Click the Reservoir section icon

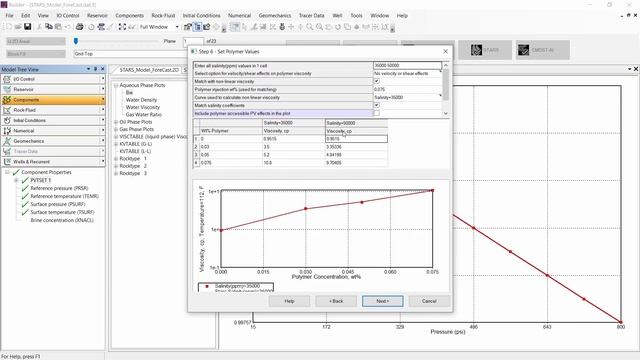pyautogui.click(x=7, y=89)
